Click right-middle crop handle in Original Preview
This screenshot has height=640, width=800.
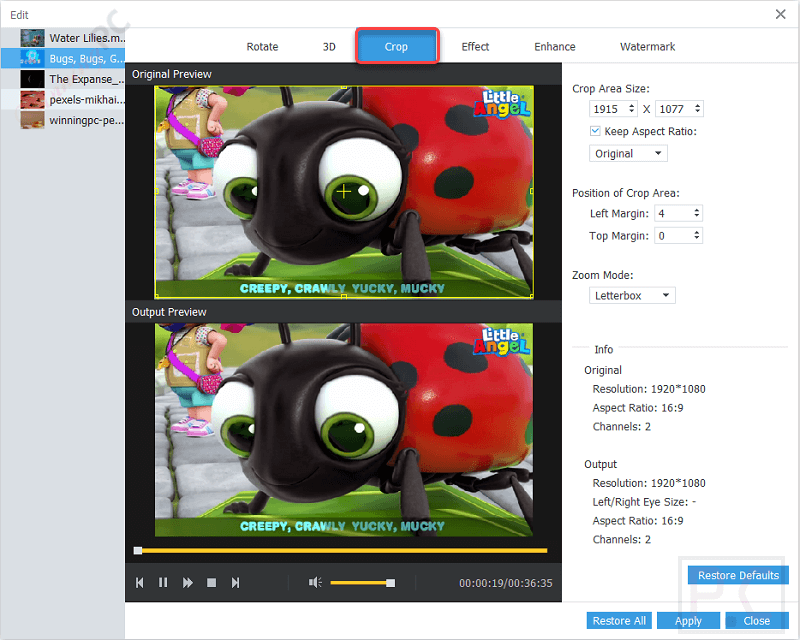[x=532, y=191]
